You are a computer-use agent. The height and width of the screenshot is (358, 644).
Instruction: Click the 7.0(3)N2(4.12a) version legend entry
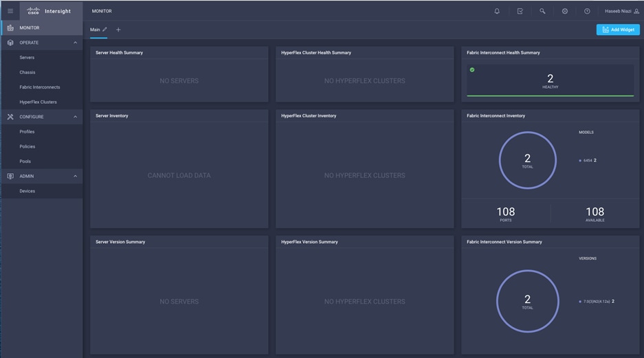tap(597, 302)
